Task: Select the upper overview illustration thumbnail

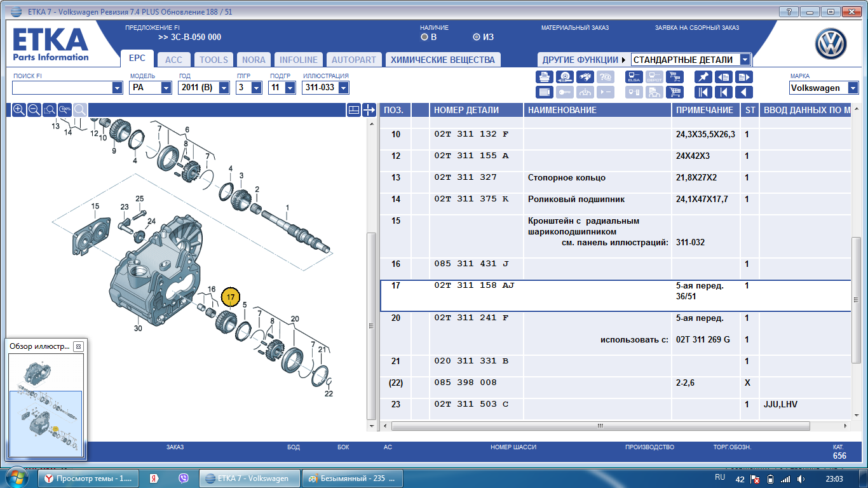Action: pos(46,372)
